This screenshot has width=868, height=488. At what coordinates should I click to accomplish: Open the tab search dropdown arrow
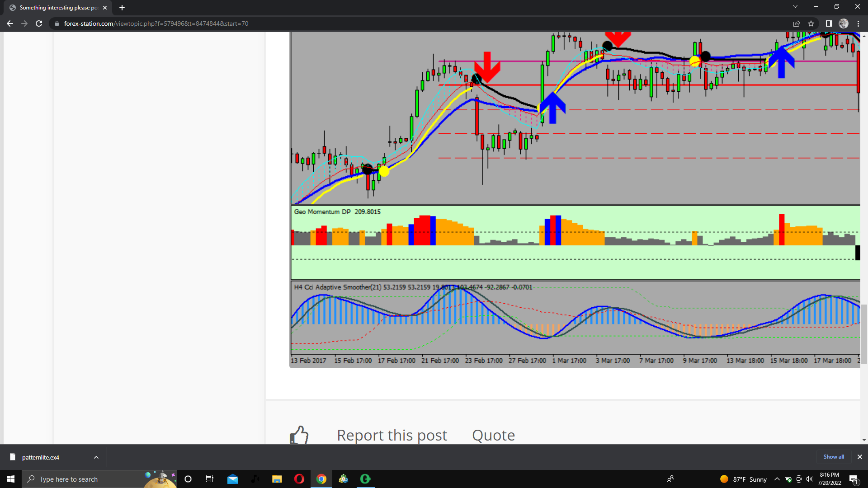795,7
